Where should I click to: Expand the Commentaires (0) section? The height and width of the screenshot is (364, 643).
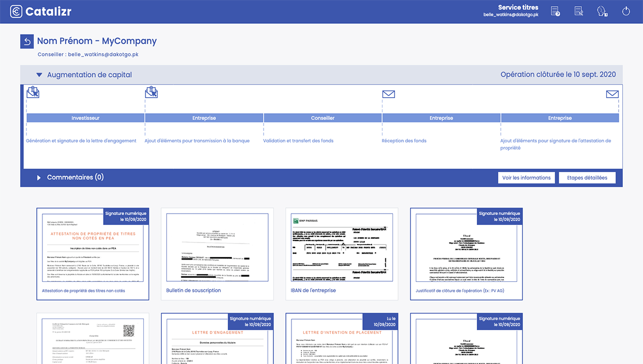point(39,178)
